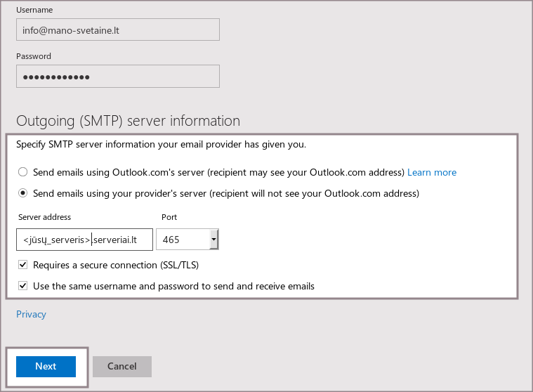Click the Password label above the field
Viewport: 533px width, 392px height.
(x=34, y=56)
